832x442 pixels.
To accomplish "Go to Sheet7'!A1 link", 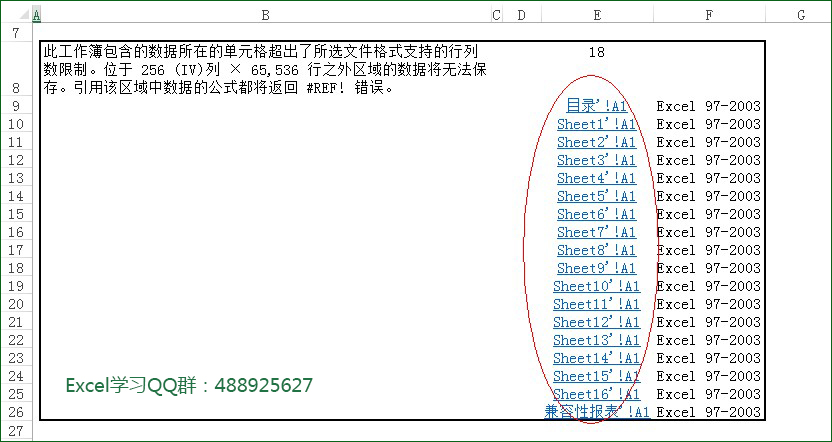I will point(596,232).
